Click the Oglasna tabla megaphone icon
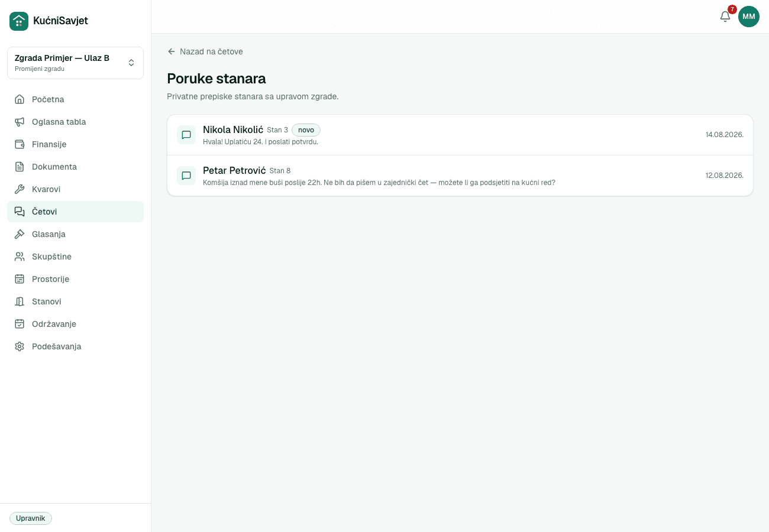The width and height of the screenshot is (769, 532). 20,122
